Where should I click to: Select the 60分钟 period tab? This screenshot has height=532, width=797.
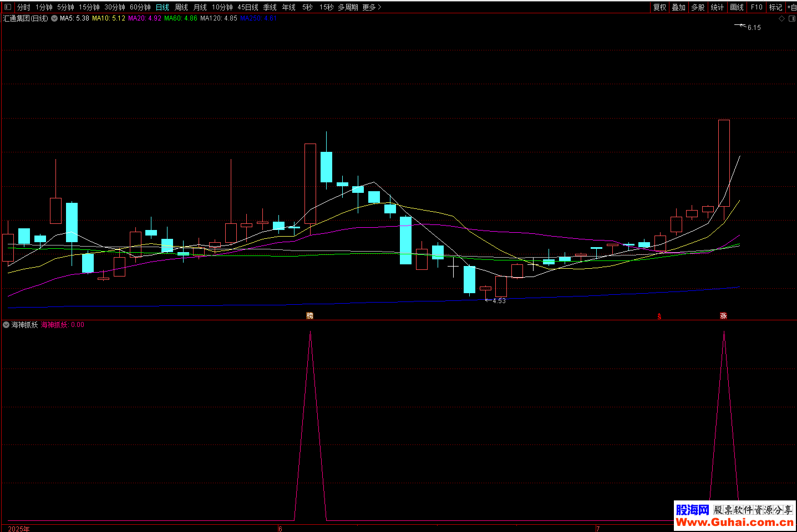[140, 7]
